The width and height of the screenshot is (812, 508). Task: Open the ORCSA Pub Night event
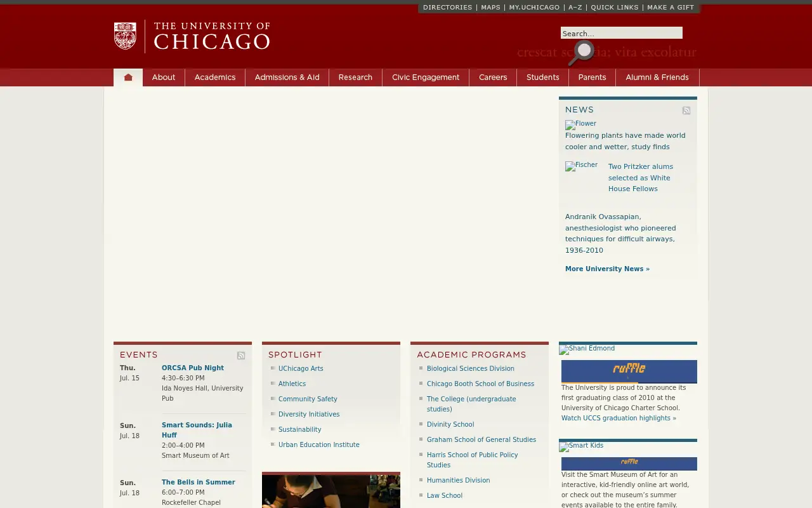click(x=193, y=368)
